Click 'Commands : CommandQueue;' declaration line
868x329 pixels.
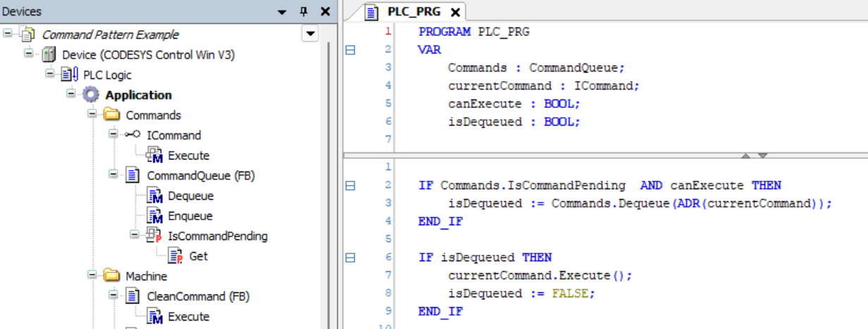tap(536, 68)
